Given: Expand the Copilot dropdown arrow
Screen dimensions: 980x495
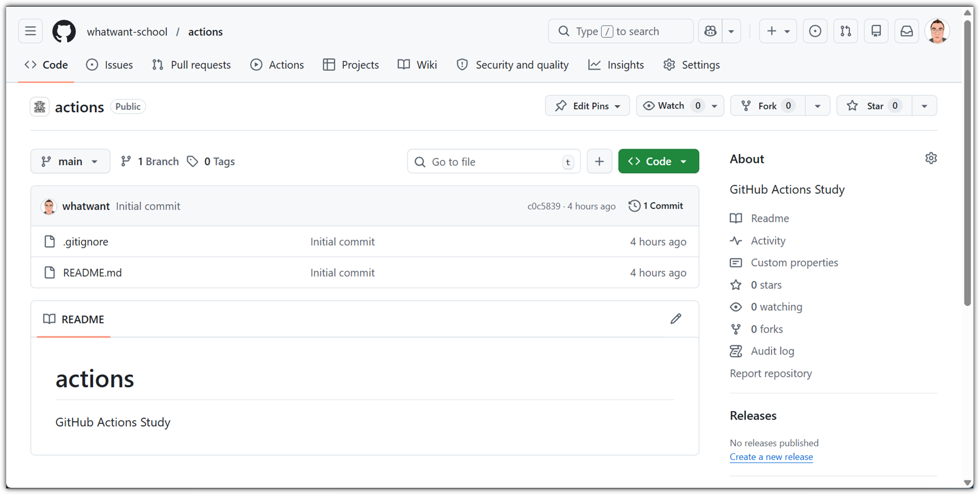Looking at the screenshot, I should coord(732,31).
